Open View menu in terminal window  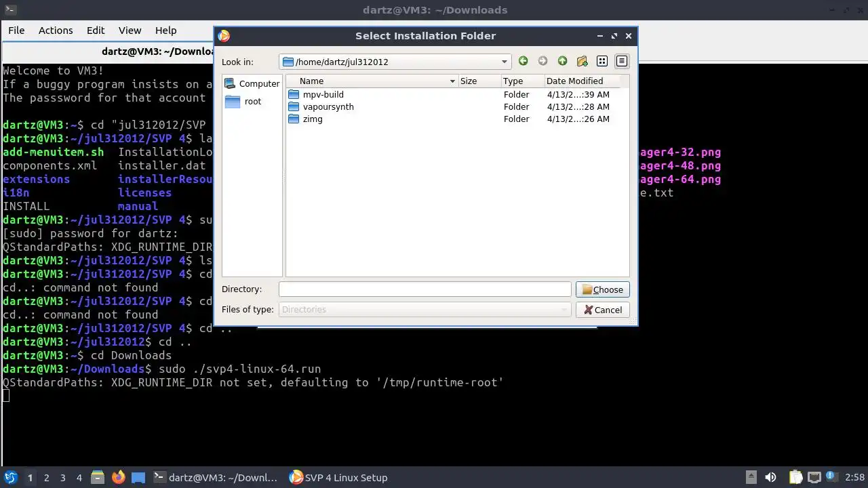(x=130, y=30)
